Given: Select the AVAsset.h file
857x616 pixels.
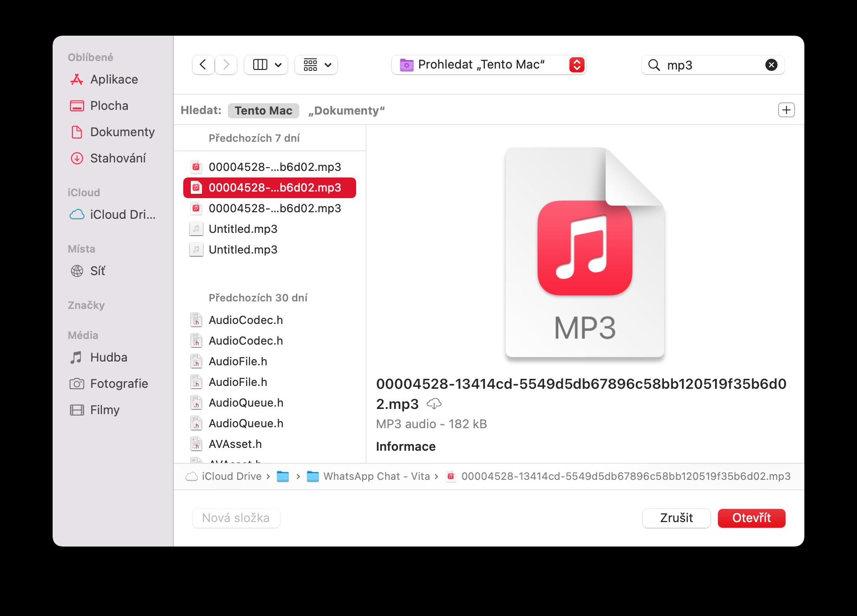Looking at the screenshot, I should point(270,444).
